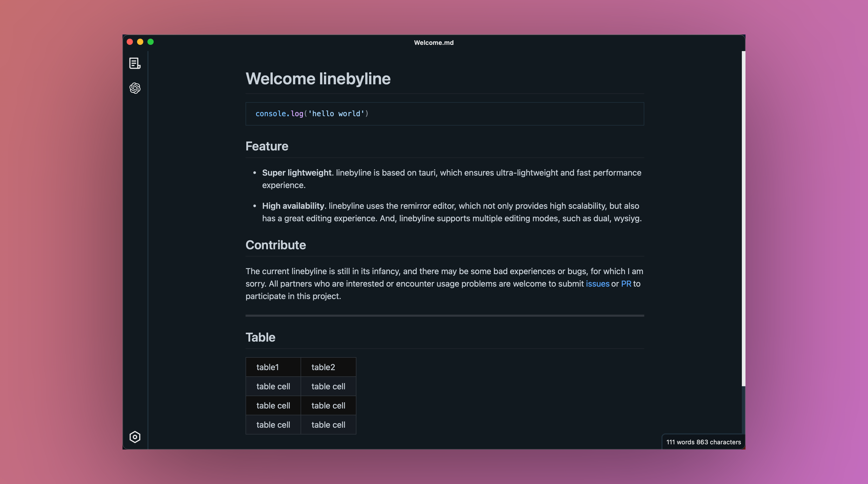Select the 'table1' header cell
Viewport: 868px width, 484px height.
tap(273, 367)
